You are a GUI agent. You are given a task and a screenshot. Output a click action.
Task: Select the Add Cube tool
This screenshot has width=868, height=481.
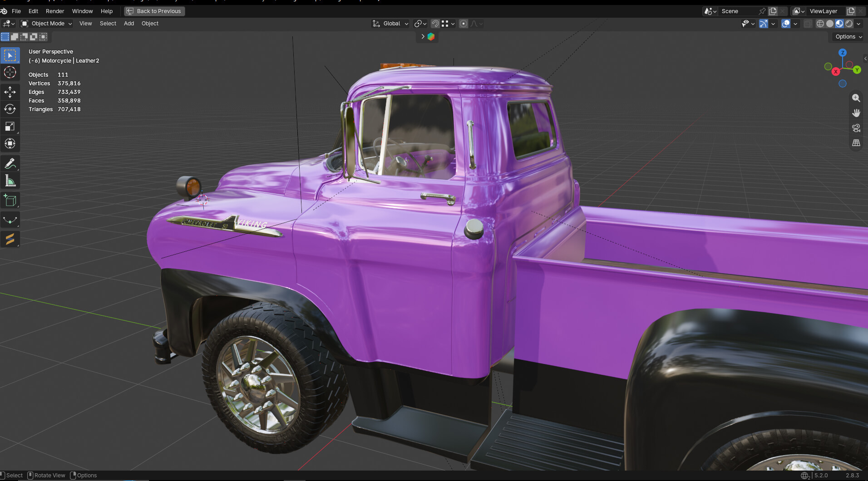pos(10,201)
